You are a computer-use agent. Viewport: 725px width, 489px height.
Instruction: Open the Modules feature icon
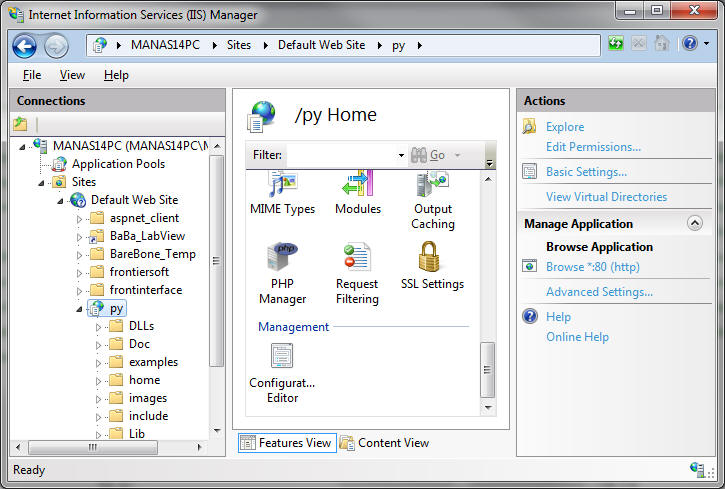tap(358, 183)
